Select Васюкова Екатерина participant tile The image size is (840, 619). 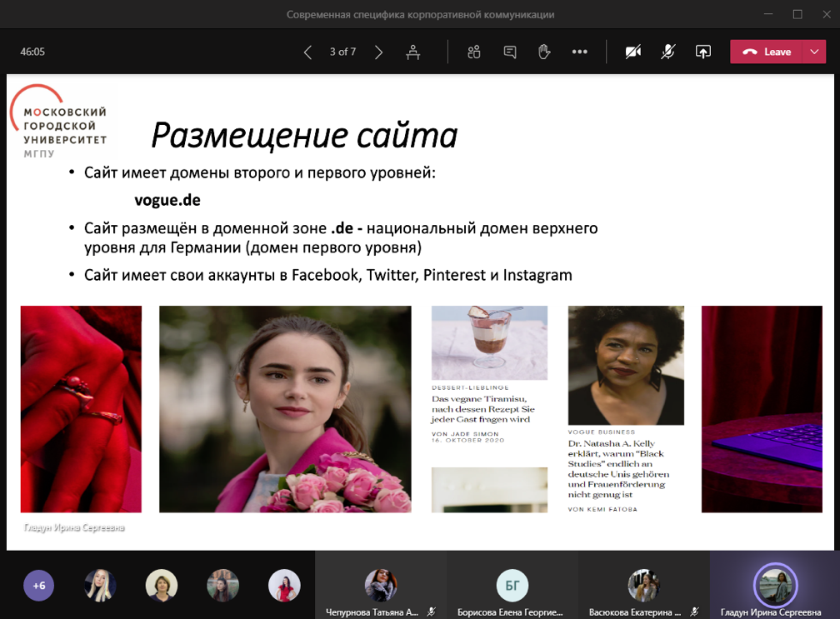pyautogui.click(x=643, y=586)
